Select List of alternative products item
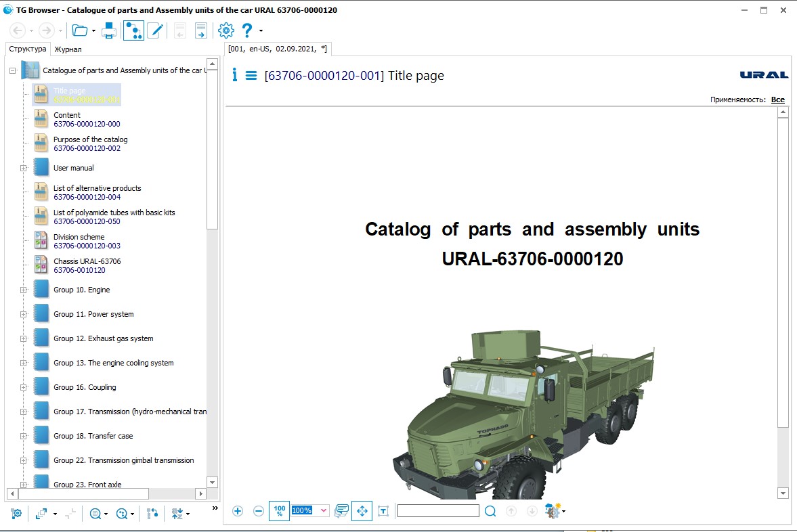 [97, 193]
